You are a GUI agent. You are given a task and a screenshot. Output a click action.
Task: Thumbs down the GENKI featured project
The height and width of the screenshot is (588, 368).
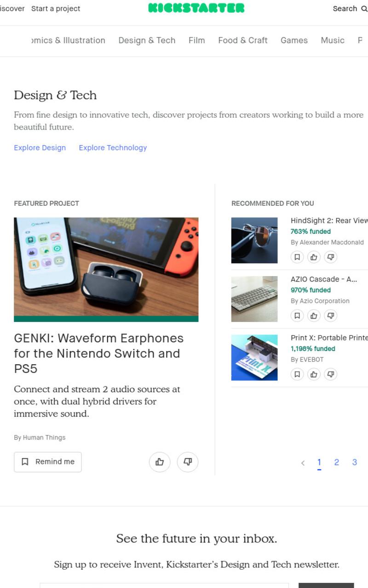coord(188,462)
